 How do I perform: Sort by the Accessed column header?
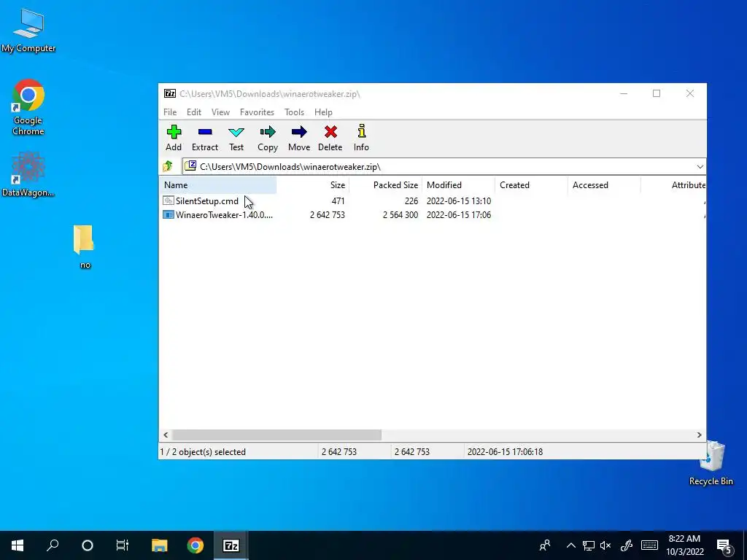[605, 184]
